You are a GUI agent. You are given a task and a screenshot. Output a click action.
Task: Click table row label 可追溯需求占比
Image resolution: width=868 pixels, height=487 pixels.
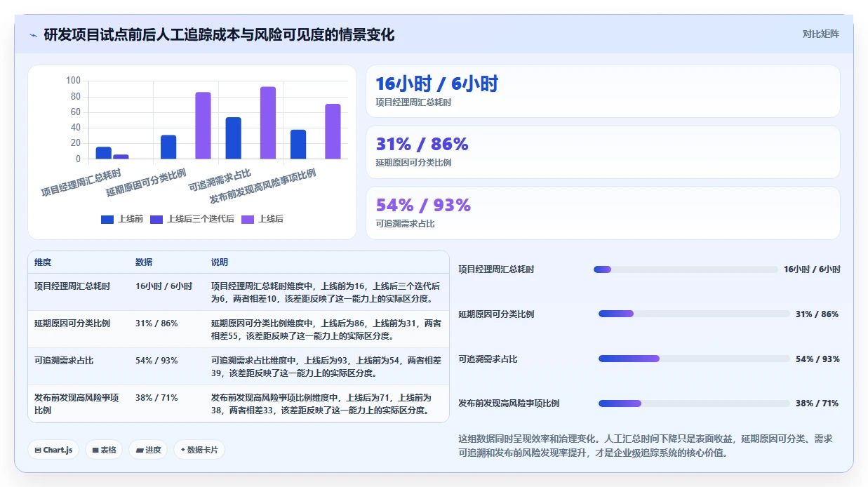tap(64, 361)
